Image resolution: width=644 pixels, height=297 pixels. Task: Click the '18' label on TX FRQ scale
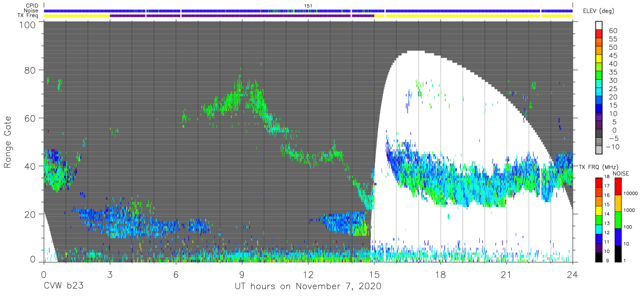click(x=606, y=177)
